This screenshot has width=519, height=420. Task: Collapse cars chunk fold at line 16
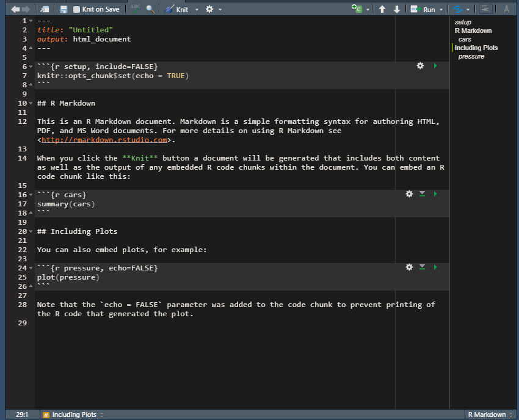31,195
